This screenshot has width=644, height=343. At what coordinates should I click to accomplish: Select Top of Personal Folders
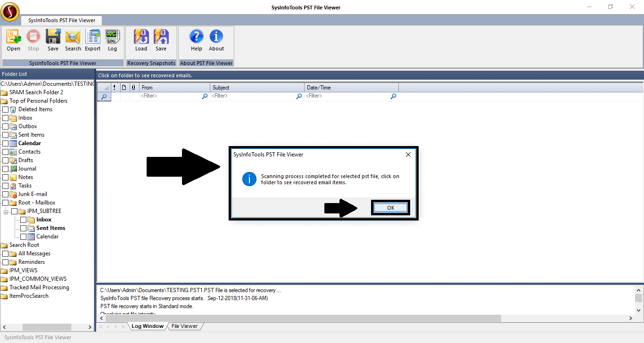pos(38,101)
